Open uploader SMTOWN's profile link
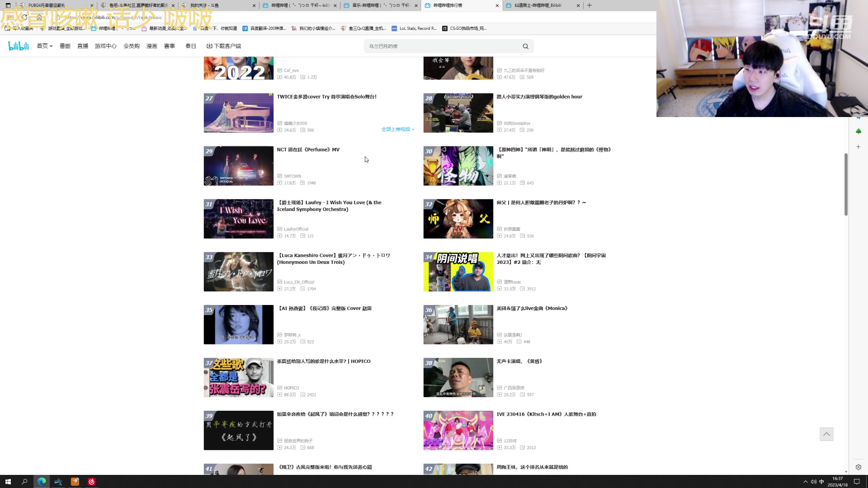 point(292,176)
